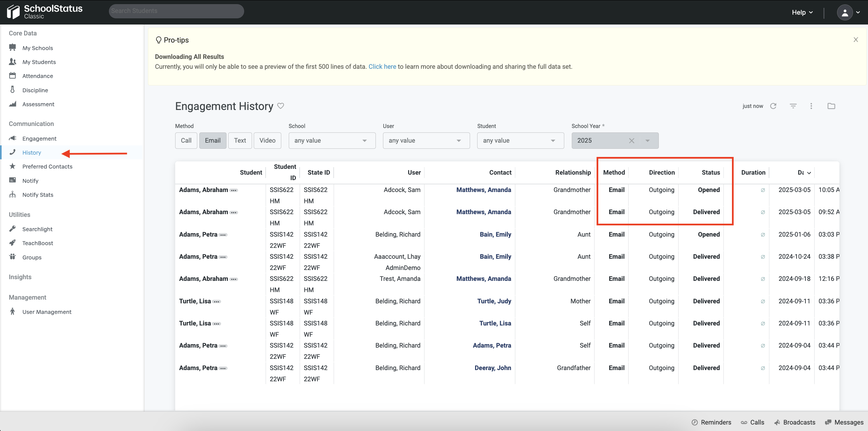Open the three-dot dashboard actions menu

point(811,106)
